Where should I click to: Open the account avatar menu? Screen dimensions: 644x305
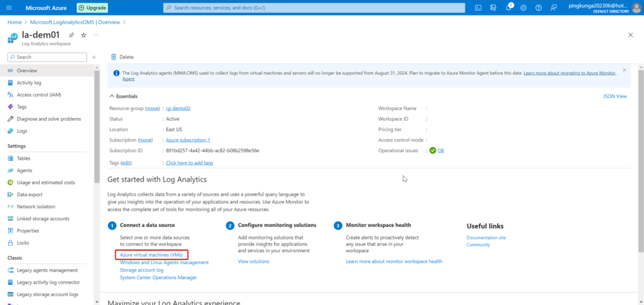[x=636, y=8]
